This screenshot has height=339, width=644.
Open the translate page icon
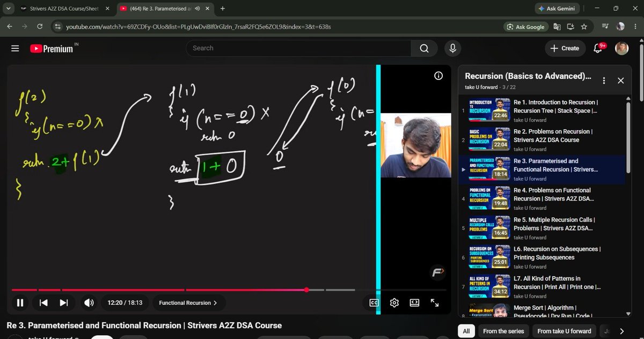coord(557,27)
